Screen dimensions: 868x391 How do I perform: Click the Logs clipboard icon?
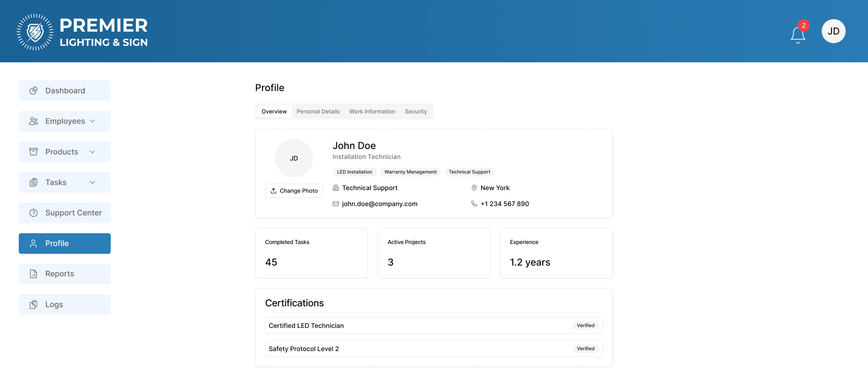(x=34, y=305)
